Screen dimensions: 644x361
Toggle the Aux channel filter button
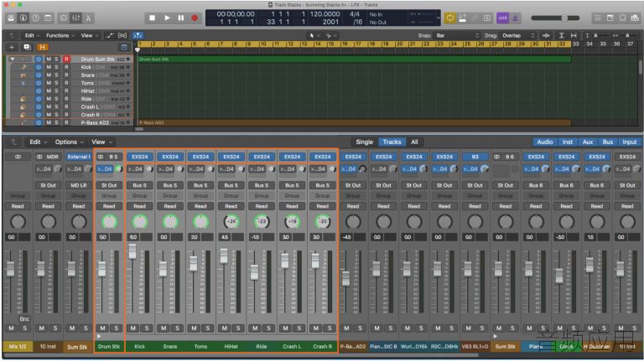click(x=588, y=142)
